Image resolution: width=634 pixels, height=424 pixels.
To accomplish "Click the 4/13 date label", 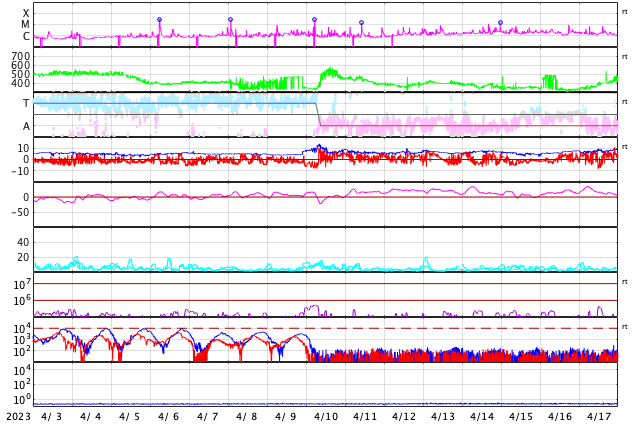I will click(x=443, y=417).
